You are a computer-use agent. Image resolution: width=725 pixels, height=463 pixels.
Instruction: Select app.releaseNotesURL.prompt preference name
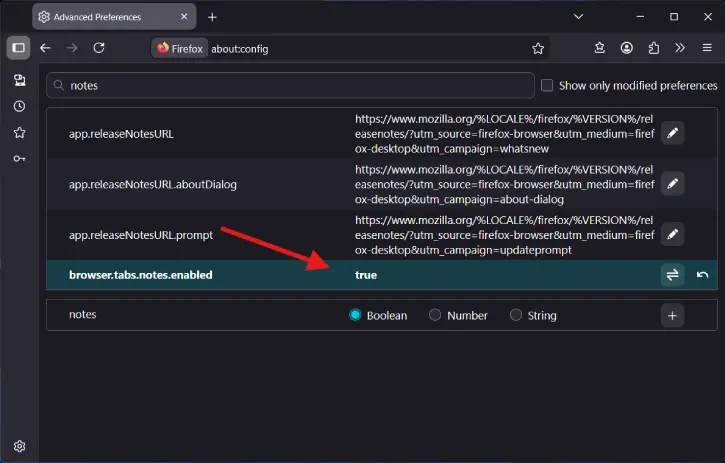(141, 235)
